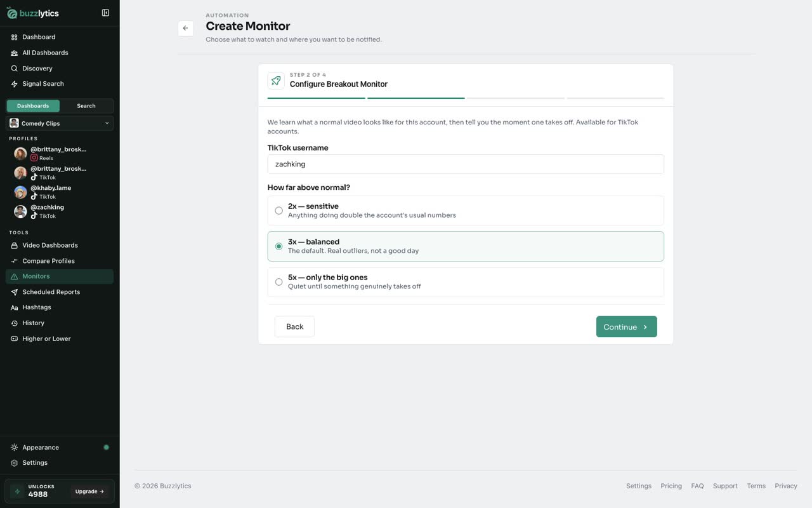Click the Higher or Lower game icon
Image resolution: width=812 pixels, height=508 pixels.
[15, 338]
